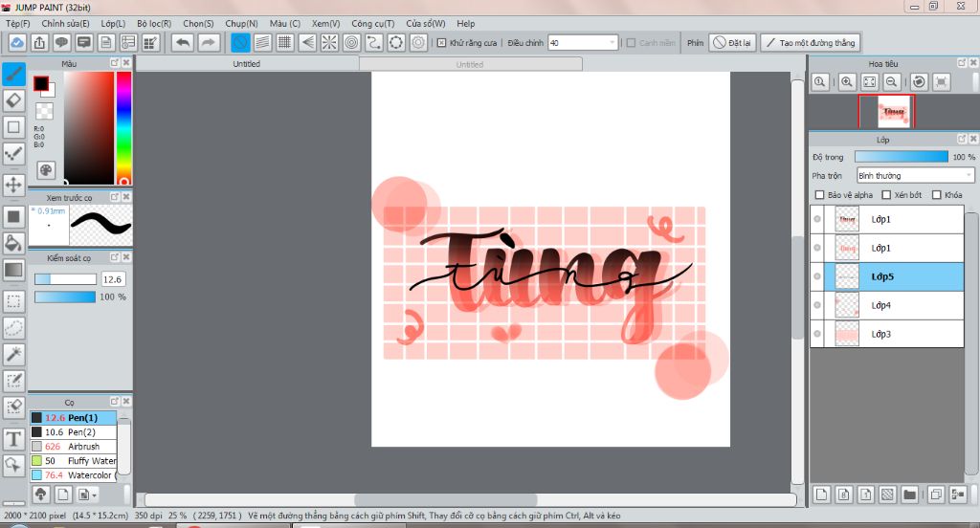Screen dimensions: 980x528
Task: Select the Fluffy Water brush
Action: coord(74,460)
